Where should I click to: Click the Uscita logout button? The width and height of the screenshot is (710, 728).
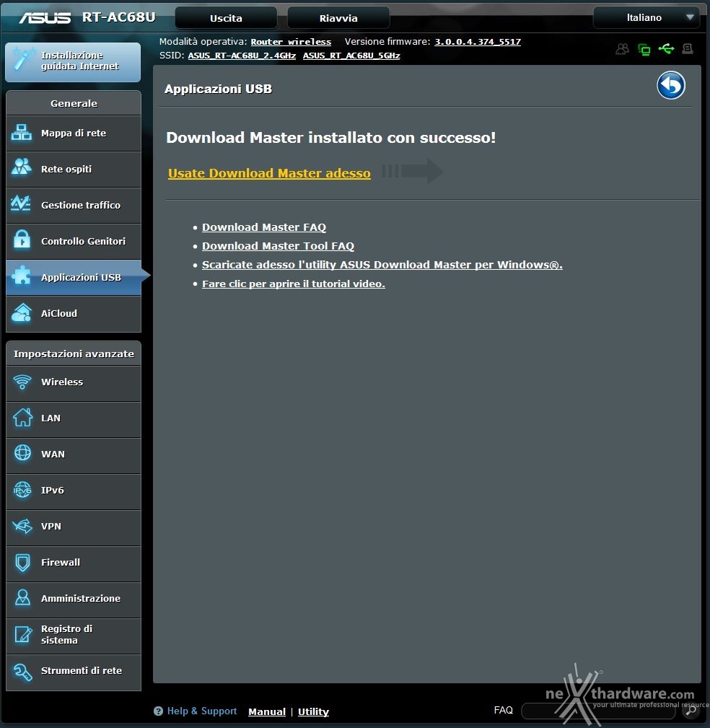point(226,18)
